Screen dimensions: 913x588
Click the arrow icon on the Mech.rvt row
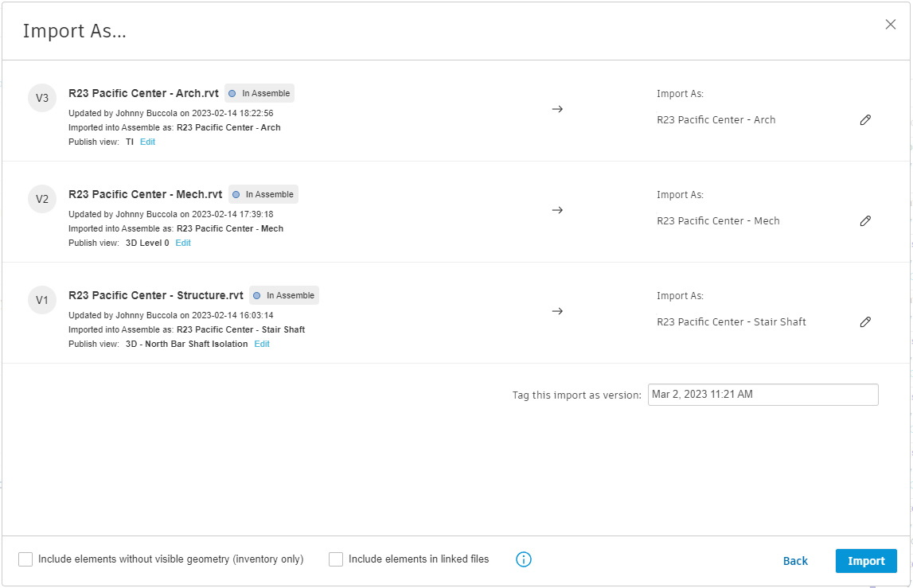(557, 210)
